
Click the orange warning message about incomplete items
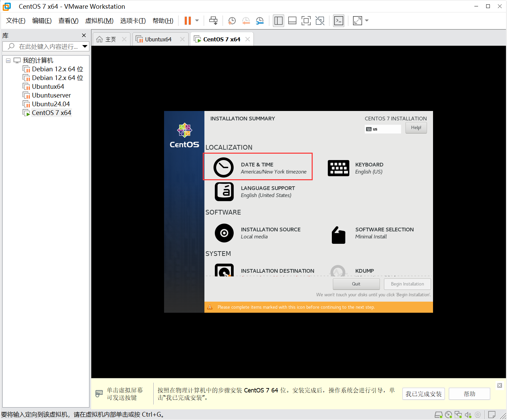296,307
